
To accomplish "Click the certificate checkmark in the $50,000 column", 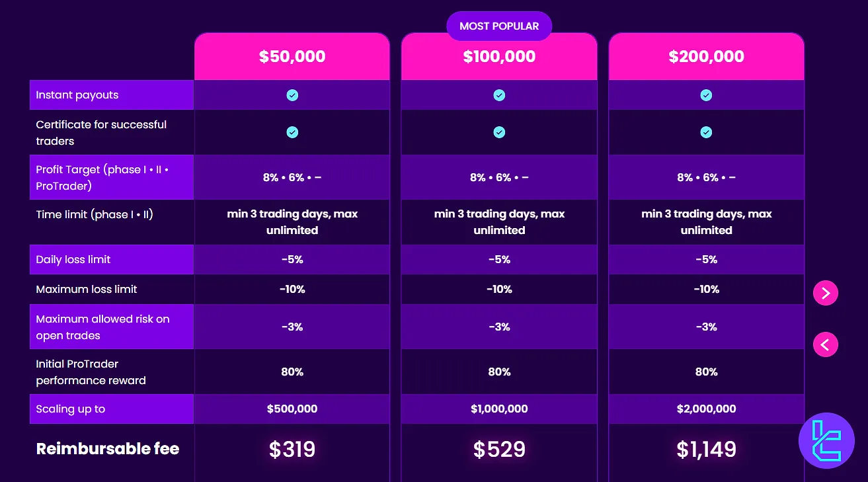I will point(292,132).
